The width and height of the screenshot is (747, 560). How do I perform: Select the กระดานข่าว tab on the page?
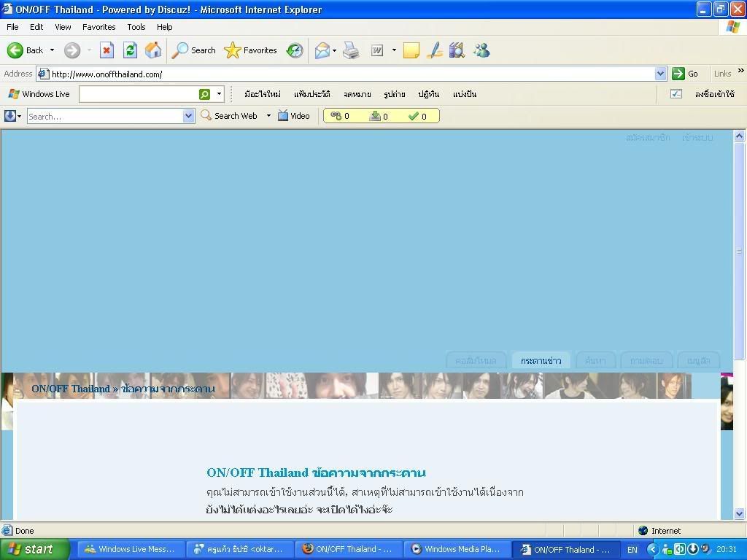click(x=541, y=360)
